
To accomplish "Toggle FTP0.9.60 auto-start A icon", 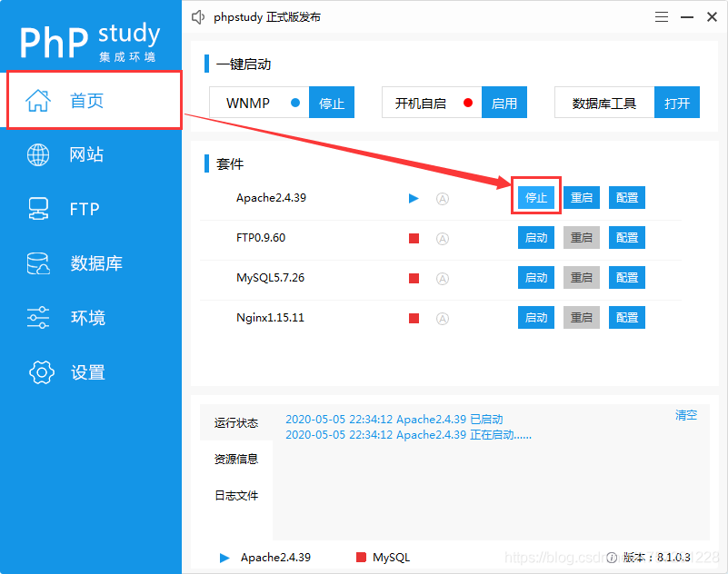I will (x=443, y=239).
